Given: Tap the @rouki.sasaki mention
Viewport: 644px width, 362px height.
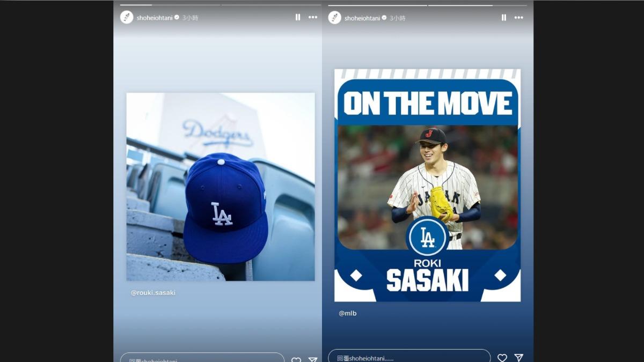Looking at the screenshot, I should pos(153,293).
